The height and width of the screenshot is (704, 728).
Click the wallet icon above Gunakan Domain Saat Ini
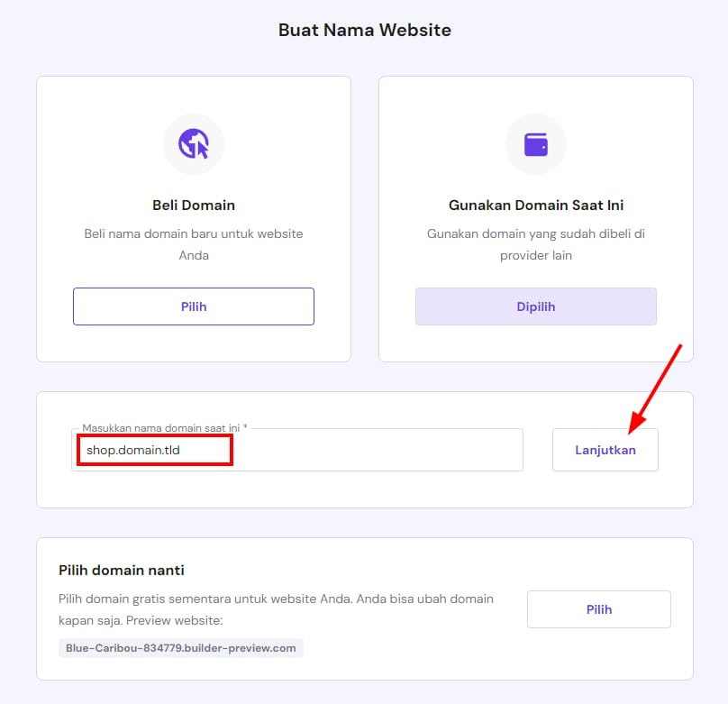click(x=536, y=144)
